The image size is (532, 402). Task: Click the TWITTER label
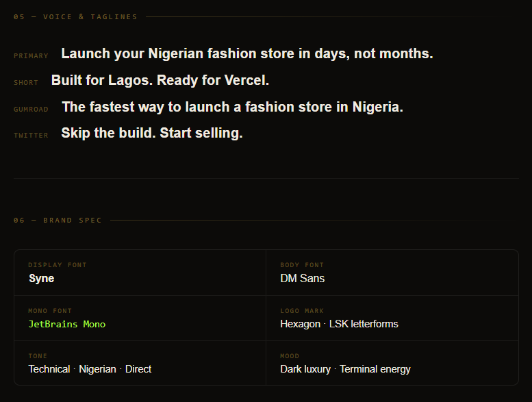click(31, 136)
